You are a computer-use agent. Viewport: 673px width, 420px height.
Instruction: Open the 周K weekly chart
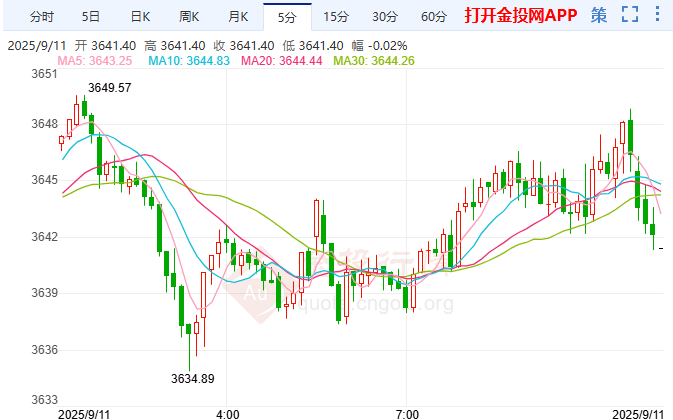pos(189,16)
